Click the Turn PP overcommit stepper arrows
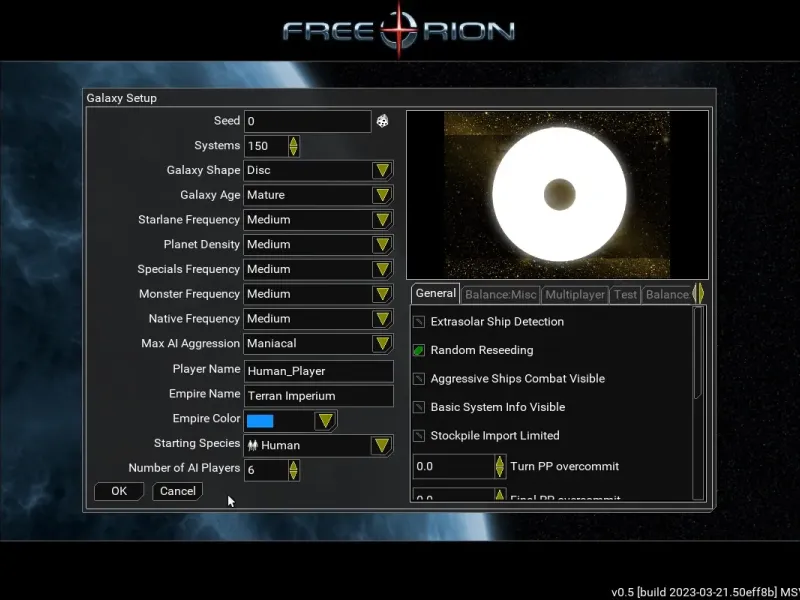The height and width of the screenshot is (600, 800). [500, 466]
